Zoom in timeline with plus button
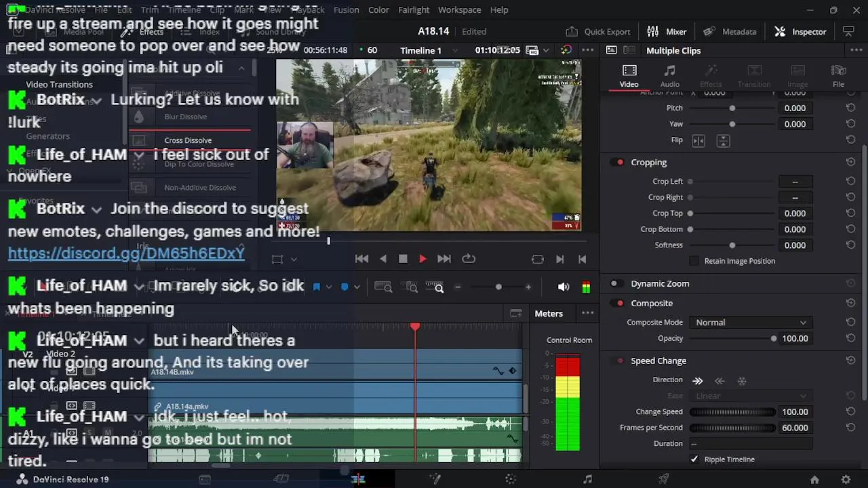Screen dimensions: 868x488 point(528,287)
